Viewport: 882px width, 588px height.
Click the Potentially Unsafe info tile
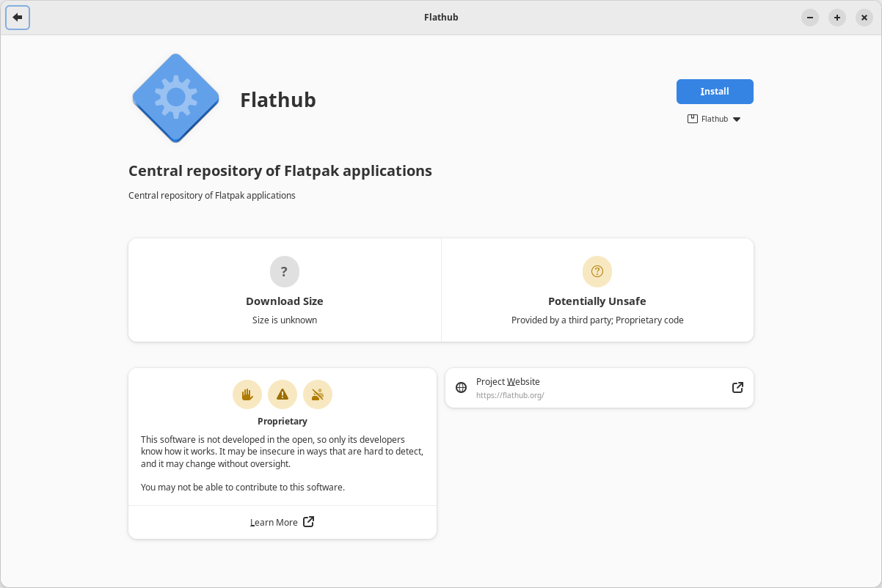[x=597, y=290]
